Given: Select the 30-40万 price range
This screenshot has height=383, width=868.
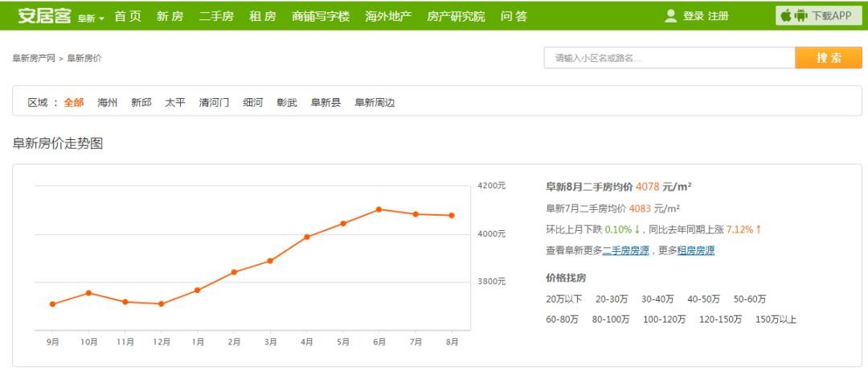Looking at the screenshot, I should click(657, 299).
